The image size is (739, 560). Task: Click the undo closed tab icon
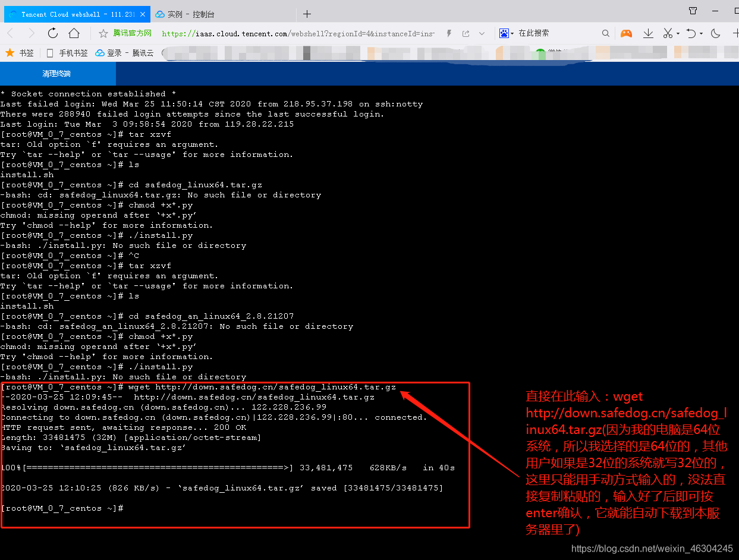tap(691, 33)
